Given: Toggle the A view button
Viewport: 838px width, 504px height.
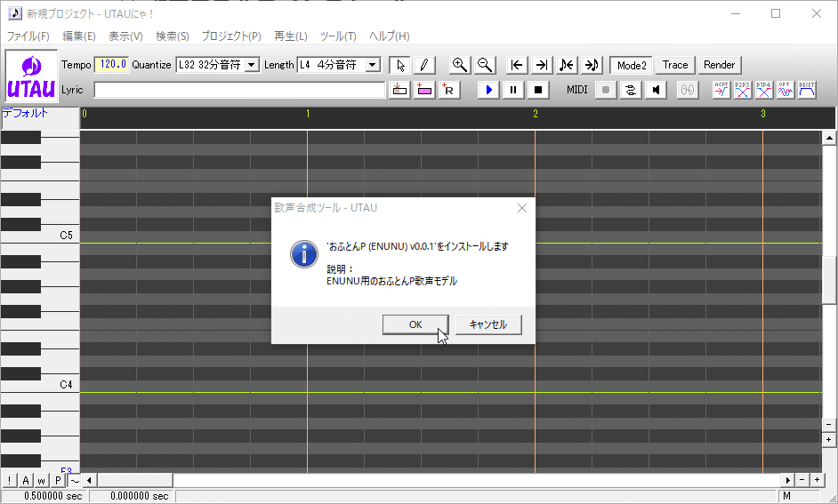Looking at the screenshot, I should pyautogui.click(x=25, y=481).
